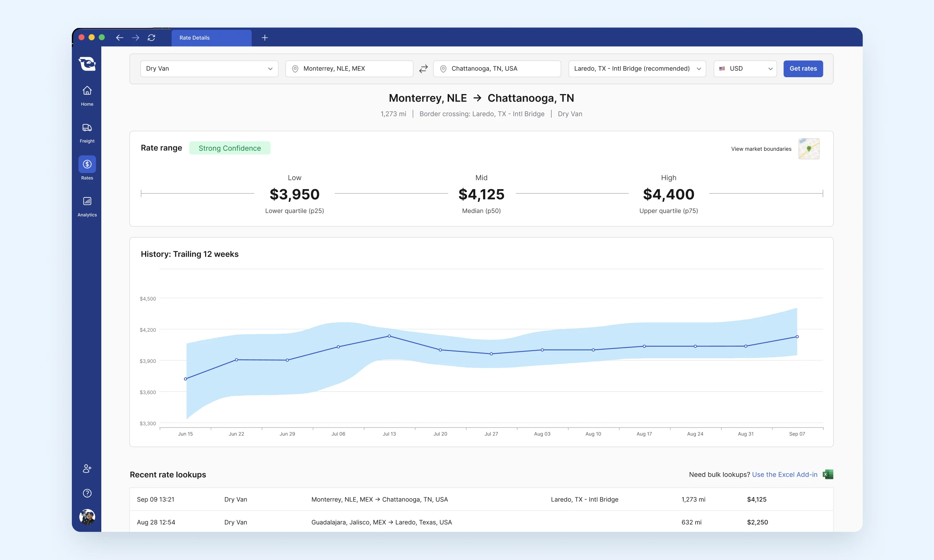Viewport: 934px width, 560px height.
Task: Select the Jul 13 data point on the chart
Action: point(389,336)
